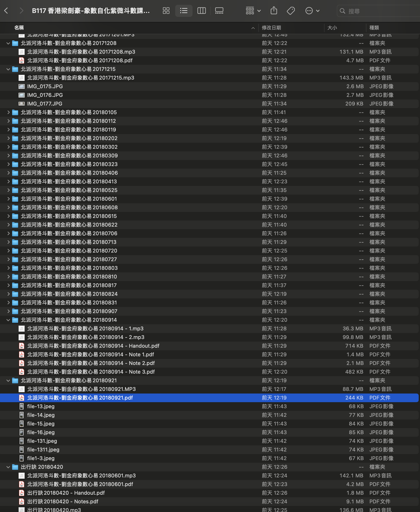Click the audio icon of 20180914 - 1.mp3
Image resolution: width=420 pixels, height=512 pixels.
[22, 328]
